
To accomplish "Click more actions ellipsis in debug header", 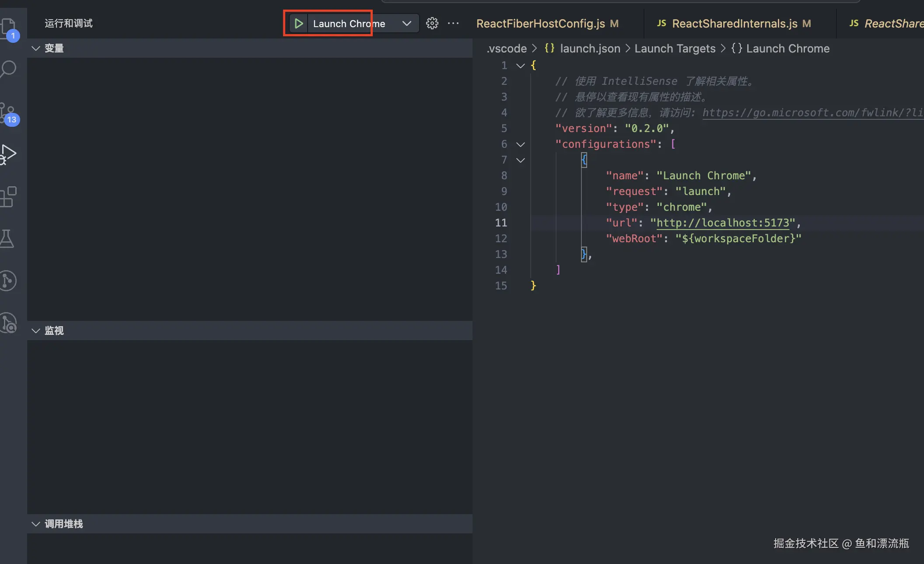I will [453, 24].
